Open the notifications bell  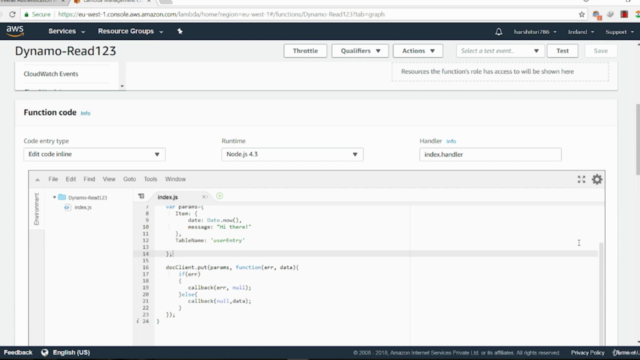coord(498,32)
